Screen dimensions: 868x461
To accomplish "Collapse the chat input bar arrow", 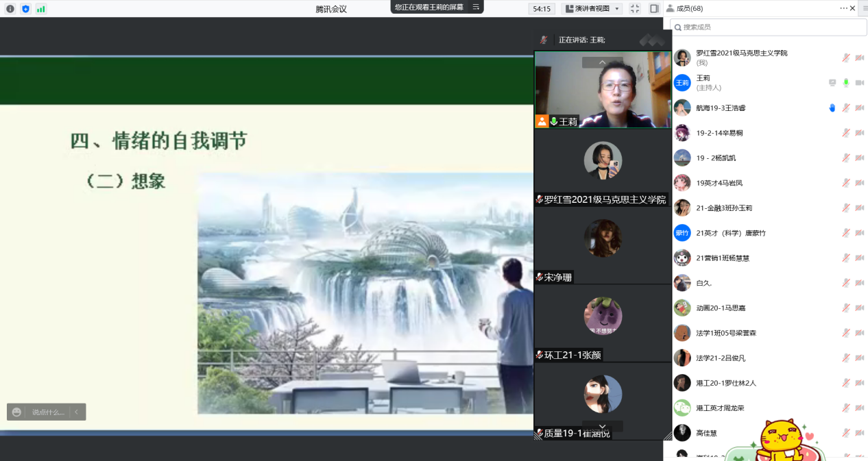I will point(77,412).
